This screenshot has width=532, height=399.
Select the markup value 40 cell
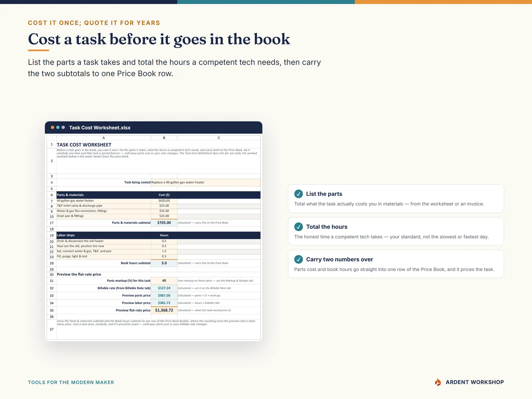coord(164,281)
